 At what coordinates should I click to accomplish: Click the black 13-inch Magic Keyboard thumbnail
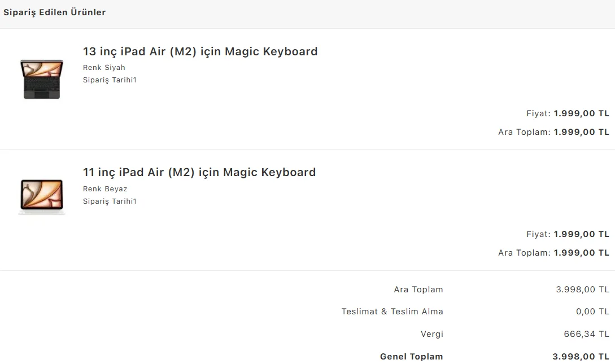[x=42, y=79]
